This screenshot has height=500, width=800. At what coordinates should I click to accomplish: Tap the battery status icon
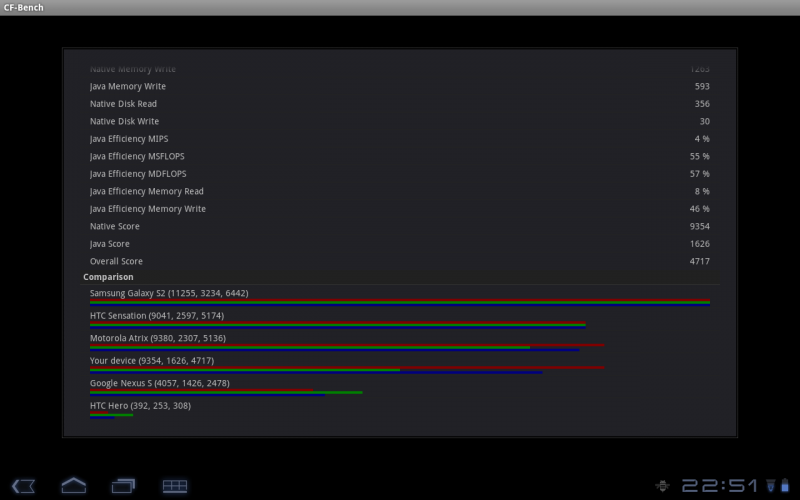point(788,485)
